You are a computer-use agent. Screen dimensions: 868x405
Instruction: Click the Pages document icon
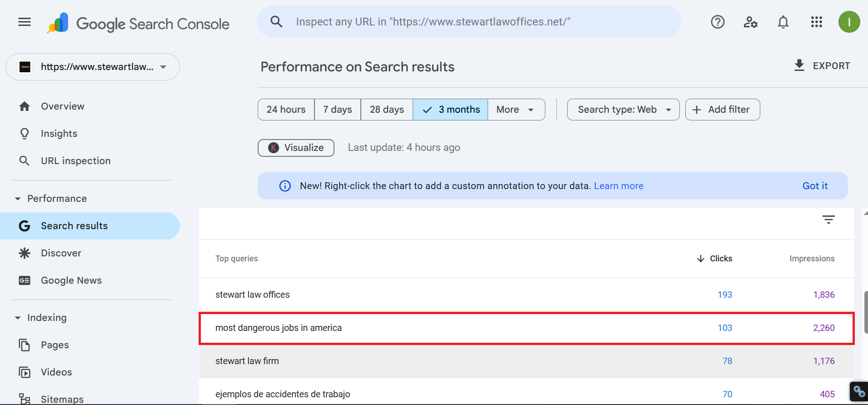pyautogui.click(x=25, y=345)
